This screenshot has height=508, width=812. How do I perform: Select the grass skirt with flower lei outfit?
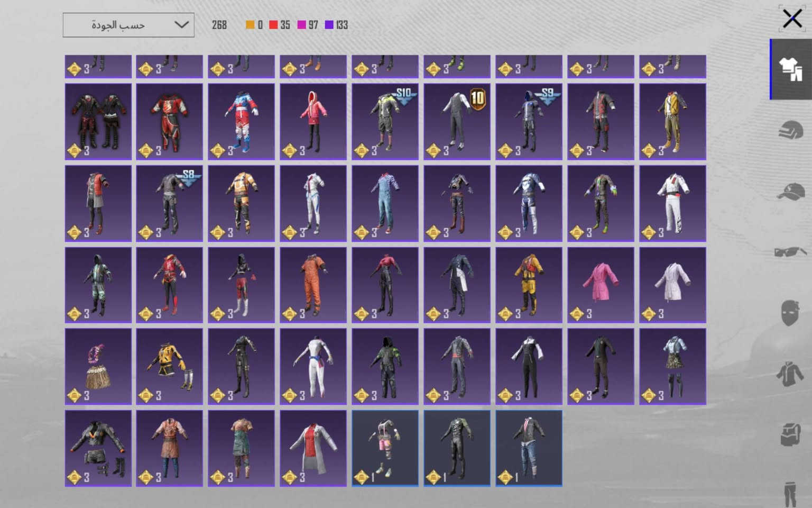(98, 367)
